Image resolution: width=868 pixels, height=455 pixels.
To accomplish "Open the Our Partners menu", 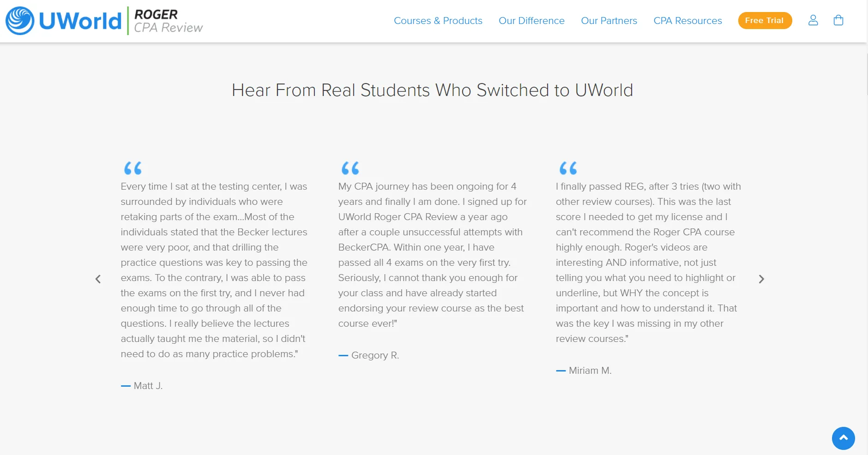I will click(x=609, y=21).
